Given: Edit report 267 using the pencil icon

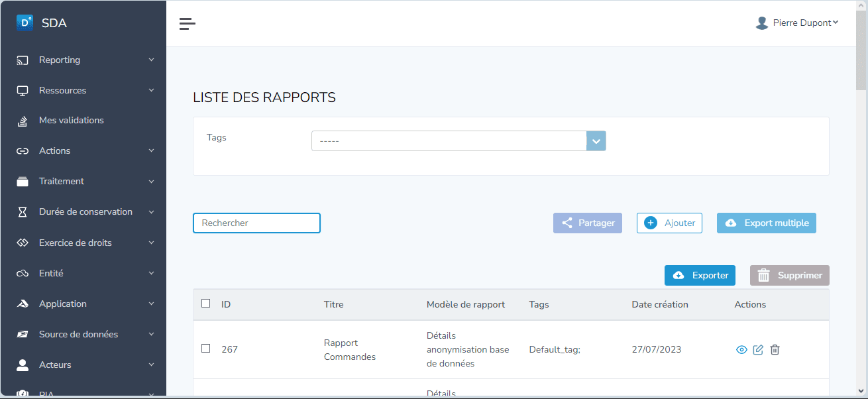Looking at the screenshot, I should [x=758, y=349].
